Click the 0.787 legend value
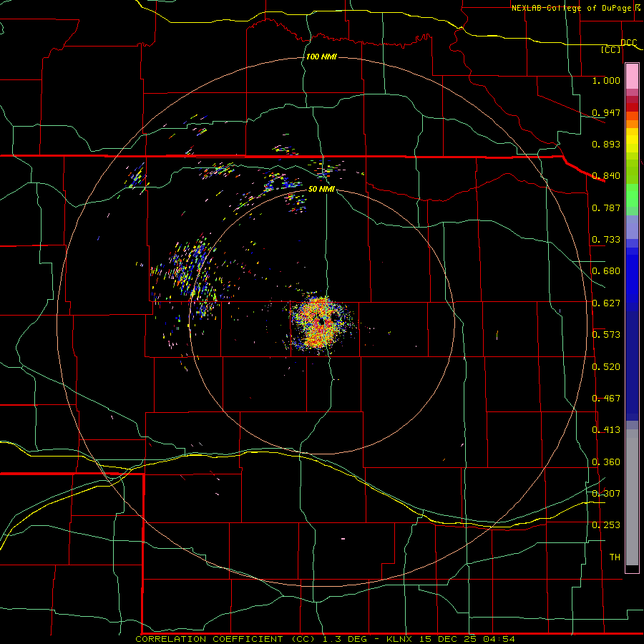Image resolution: width=644 pixels, height=644 pixels. click(606, 208)
